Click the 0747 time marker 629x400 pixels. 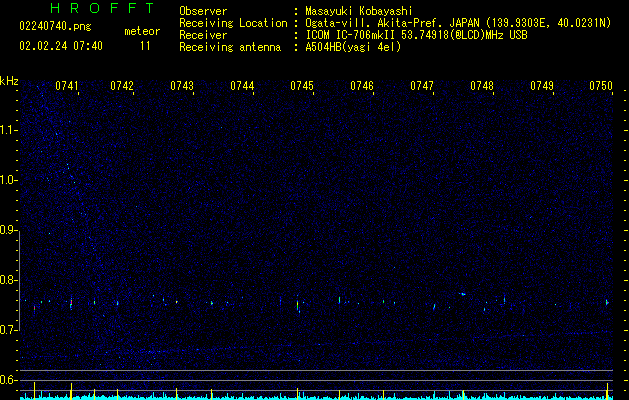[x=422, y=86]
